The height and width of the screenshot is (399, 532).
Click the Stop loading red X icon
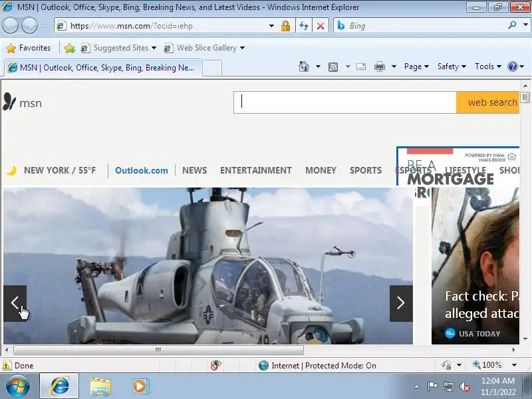coord(320,26)
